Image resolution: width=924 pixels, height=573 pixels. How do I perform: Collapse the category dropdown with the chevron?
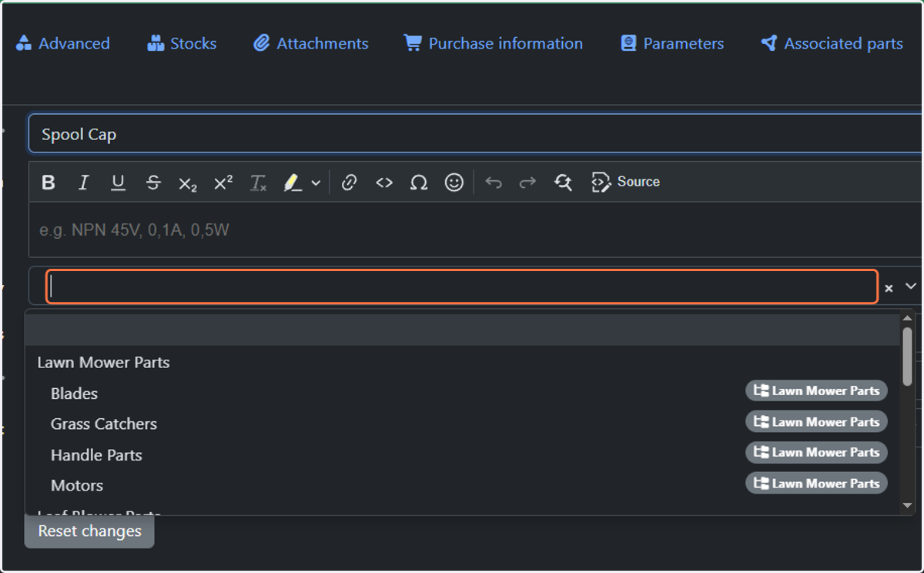coord(911,286)
